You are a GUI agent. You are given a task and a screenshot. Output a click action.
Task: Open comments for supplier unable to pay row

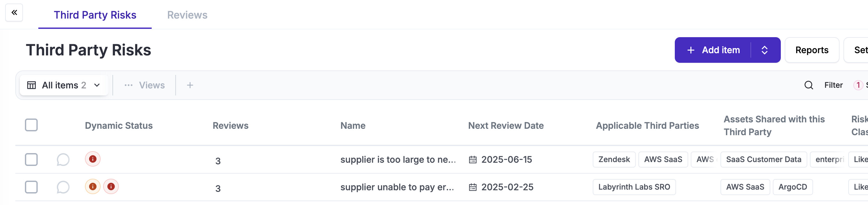63,187
